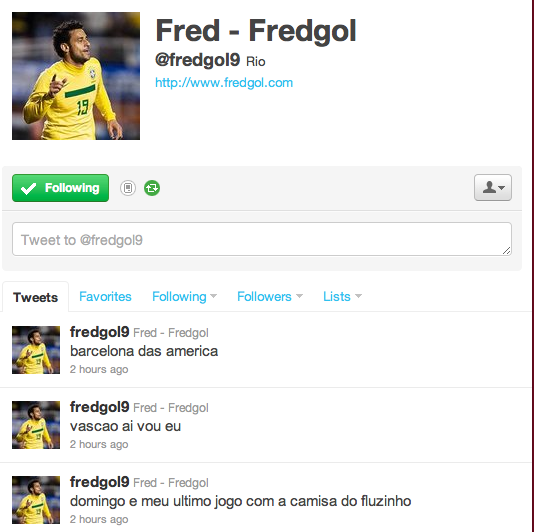Open fredgol9 username on barcelona tweet
The width and height of the screenshot is (534, 532).
point(99,332)
